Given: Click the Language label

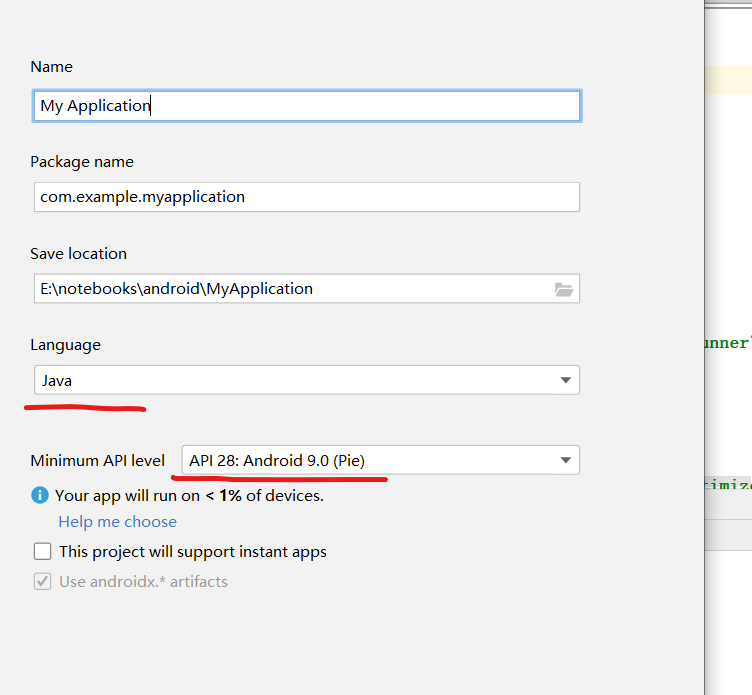Looking at the screenshot, I should [x=65, y=345].
